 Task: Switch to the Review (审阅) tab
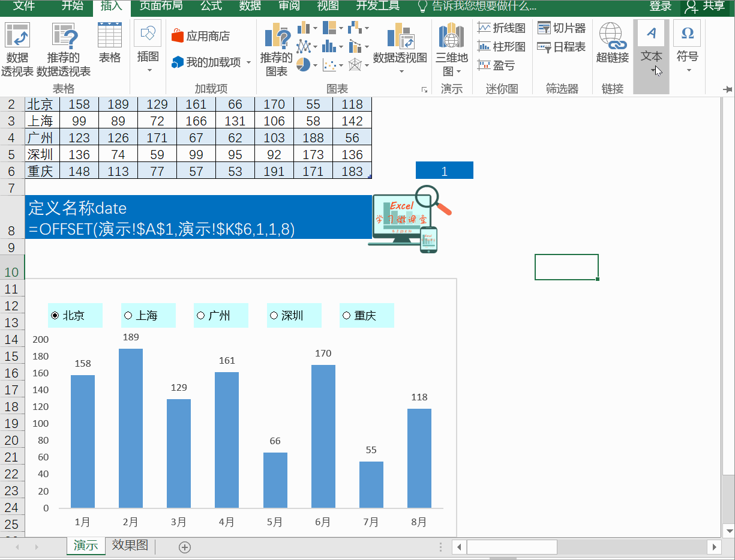289,7
